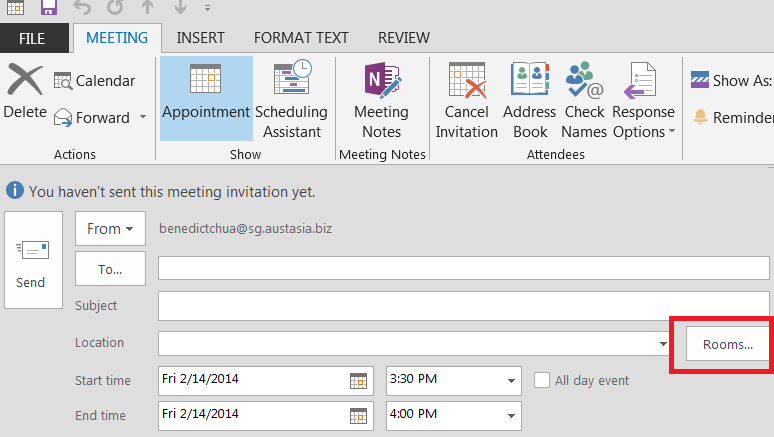Click in the Subject field
774x437 pixels.
pyautogui.click(x=464, y=306)
